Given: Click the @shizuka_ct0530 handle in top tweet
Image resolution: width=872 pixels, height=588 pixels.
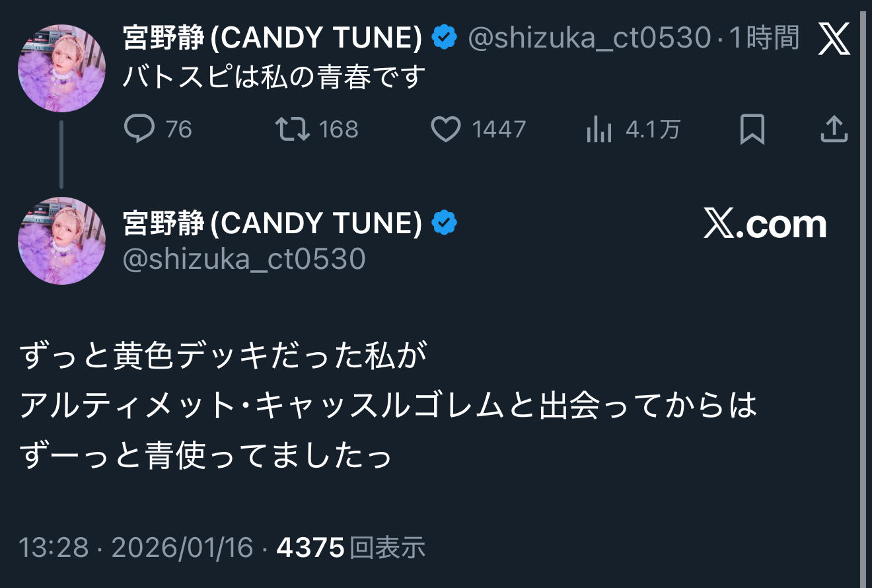Looking at the screenshot, I should 589,39.
